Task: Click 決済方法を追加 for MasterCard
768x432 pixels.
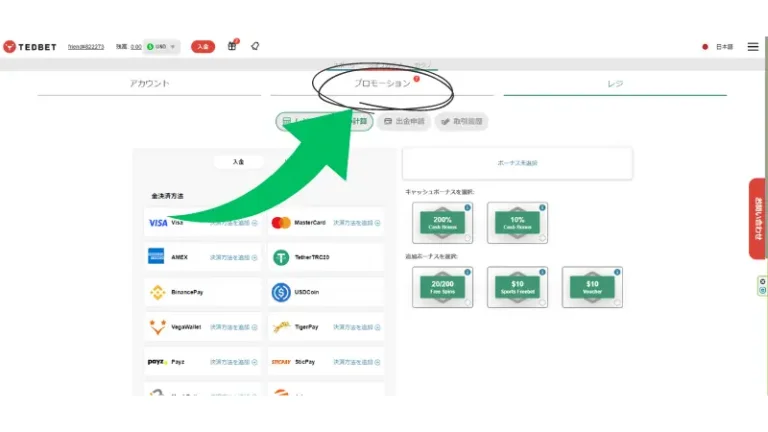Action: coord(357,223)
